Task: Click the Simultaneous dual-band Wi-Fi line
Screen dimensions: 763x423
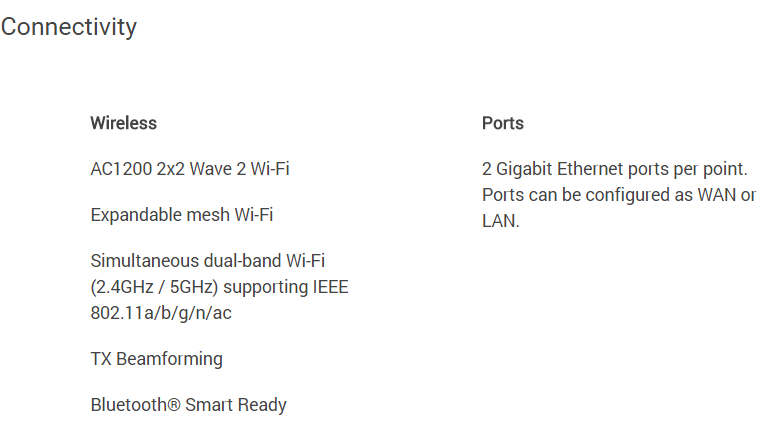Action: [208, 261]
